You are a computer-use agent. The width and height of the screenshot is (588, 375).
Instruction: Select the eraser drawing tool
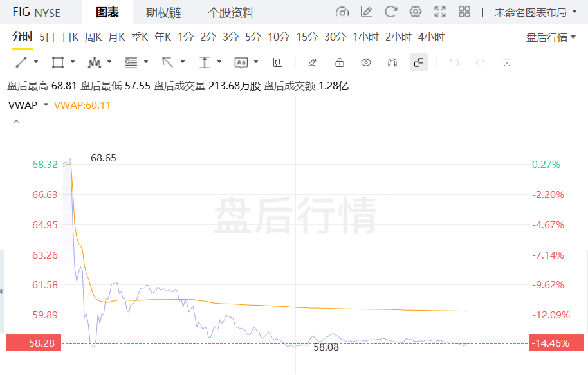313,62
